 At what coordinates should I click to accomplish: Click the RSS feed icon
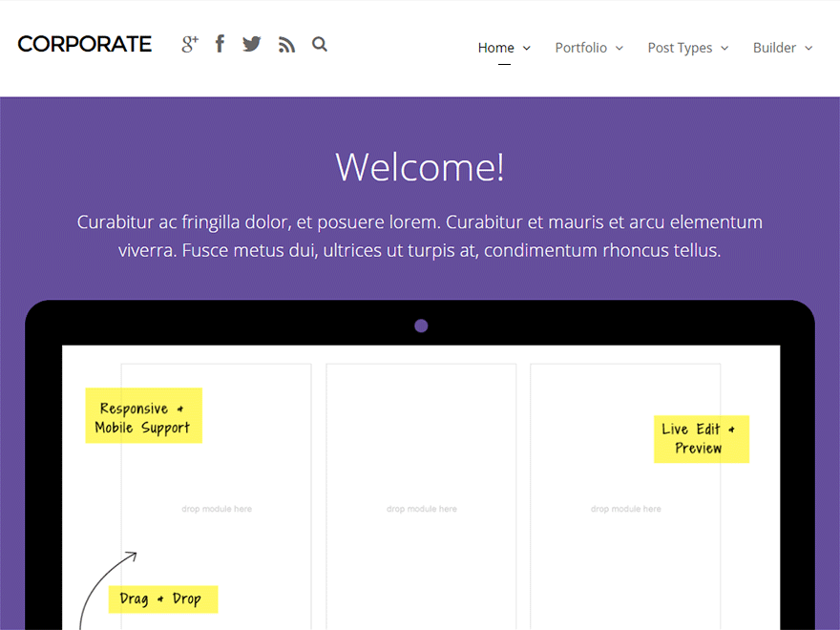coord(286,44)
